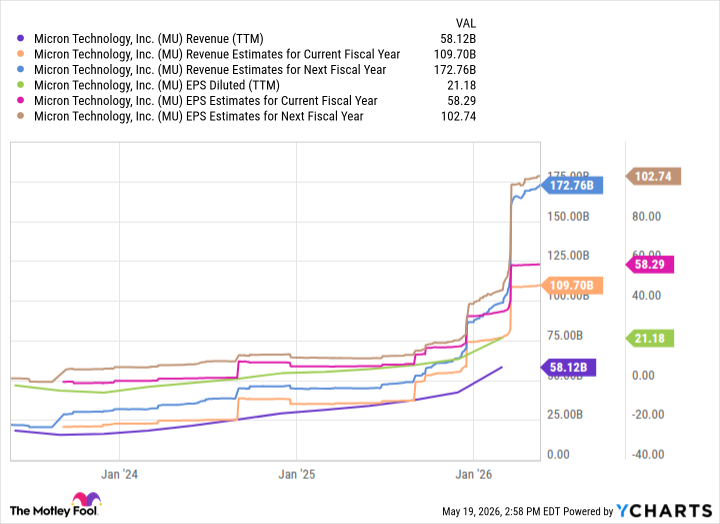Click the magenta EPS Current Fiscal Year legend dot
The height and width of the screenshot is (524, 720).
coord(20,101)
